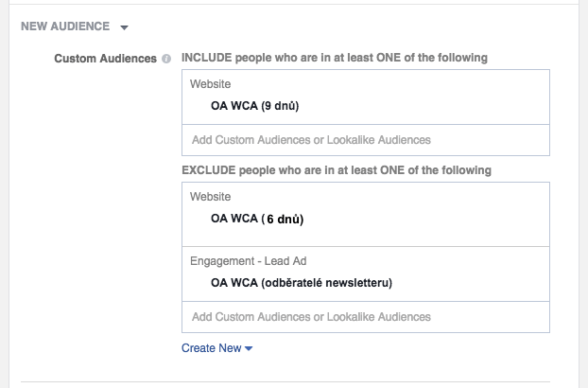The image size is (588, 388).
Task: Click the info icon beside Custom Audiences
Action: (x=166, y=59)
